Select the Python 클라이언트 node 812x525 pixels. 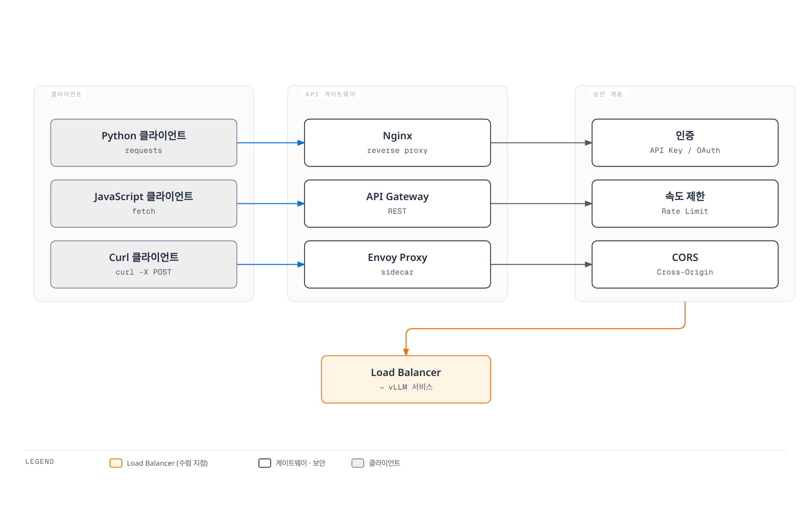tap(144, 143)
